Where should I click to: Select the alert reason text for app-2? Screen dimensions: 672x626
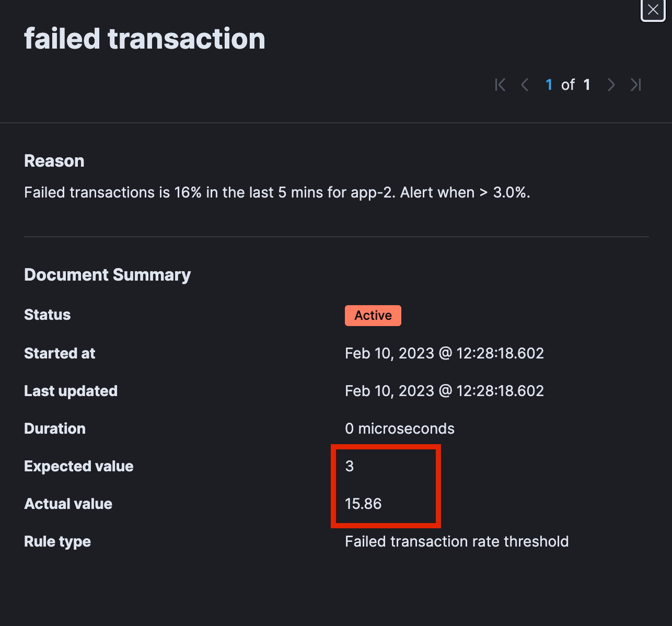(x=277, y=192)
